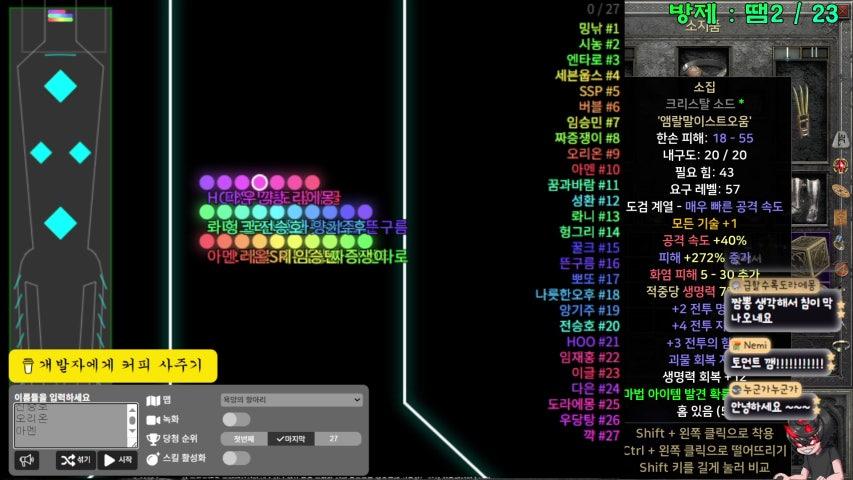The height and width of the screenshot is (480, 853).
Task: Click the white-outlined marble in purple row
Action: pos(259,182)
